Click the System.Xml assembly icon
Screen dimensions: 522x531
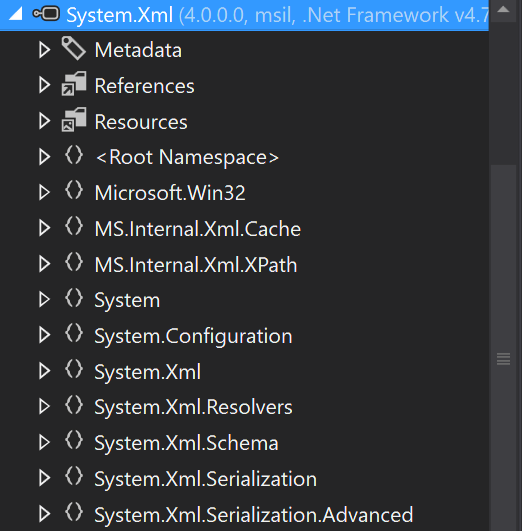(x=46, y=14)
